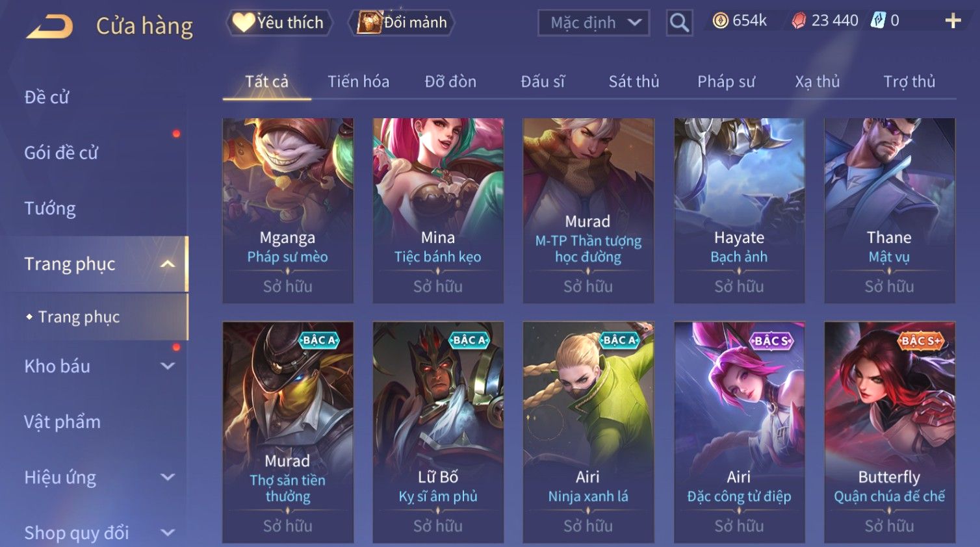The width and height of the screenshot is (980, 547).
Task: Click the red ruby currency icon
Action: [799, 21]
